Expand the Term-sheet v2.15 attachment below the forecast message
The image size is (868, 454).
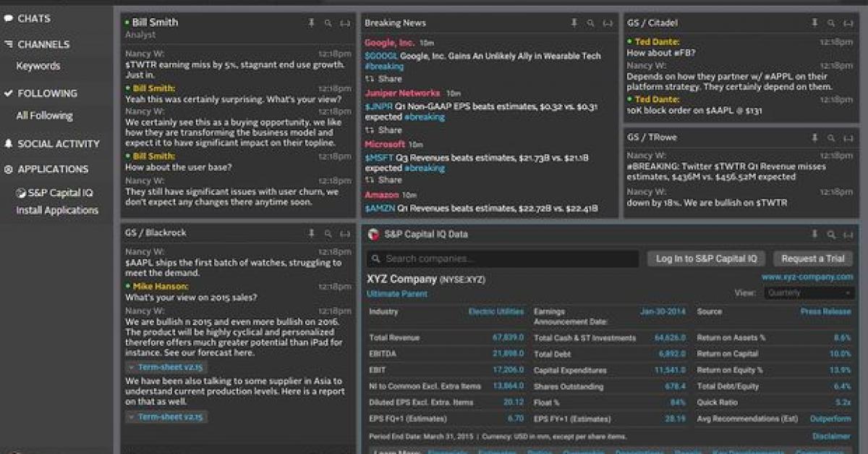point(166,367)
